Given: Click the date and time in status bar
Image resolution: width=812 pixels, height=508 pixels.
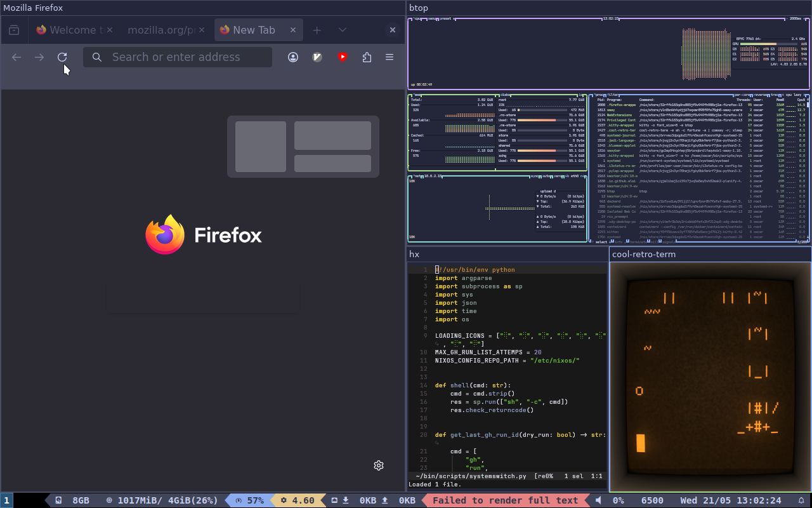Looking at the screenshot, I should 731,500.
